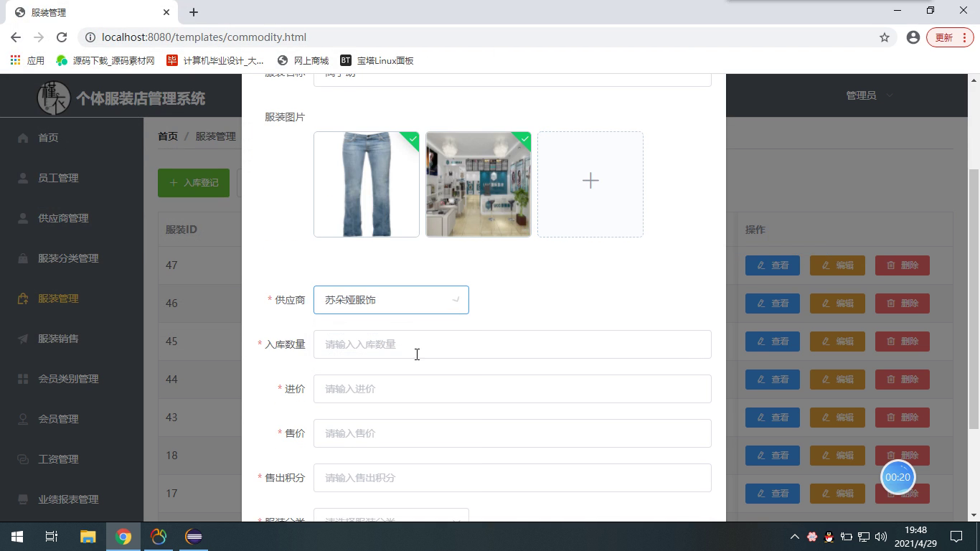Open File Explorer from the taskbar
Viewport: 980px width, 551px height.
tap(88, 537)
